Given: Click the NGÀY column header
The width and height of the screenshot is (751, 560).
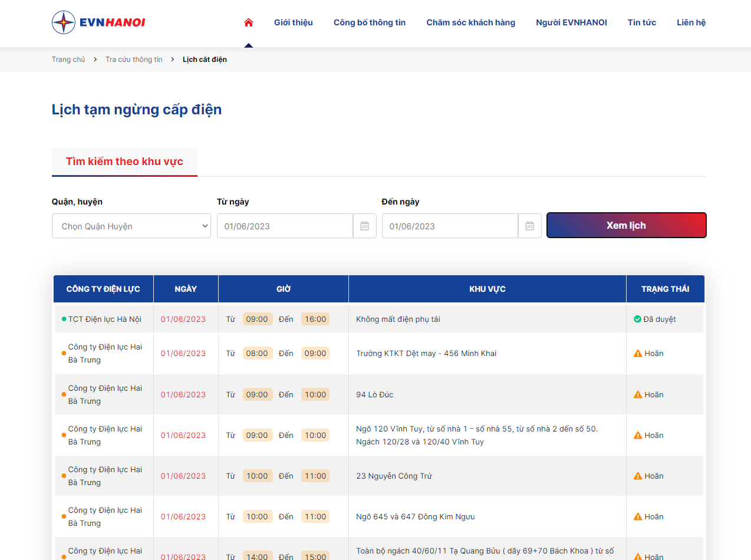Looking at the screenshot, I should [x=186, y=289].
